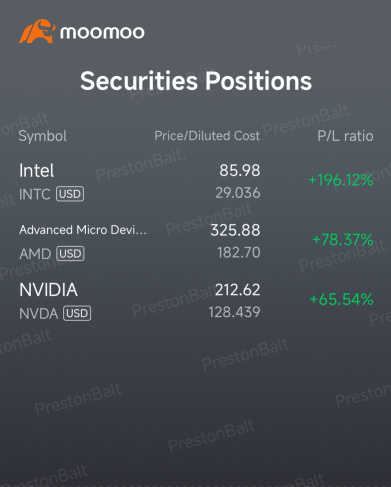Click the moomoo bull logo icon

pyautogui.click(x=37, y=31)
